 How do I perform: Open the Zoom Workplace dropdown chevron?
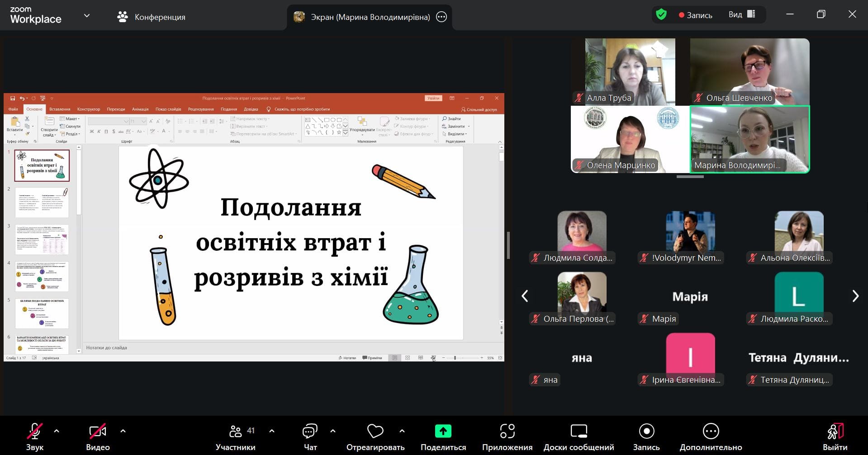click(x=87, y=16)
